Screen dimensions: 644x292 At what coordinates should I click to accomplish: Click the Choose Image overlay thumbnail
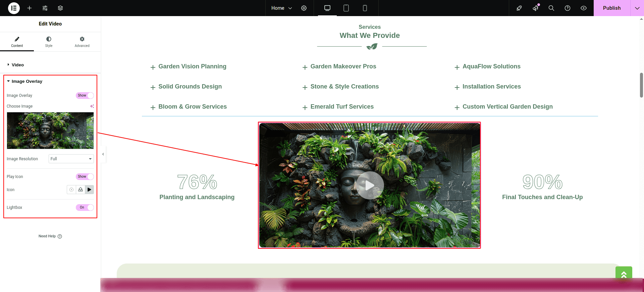(x=50, y=130)
